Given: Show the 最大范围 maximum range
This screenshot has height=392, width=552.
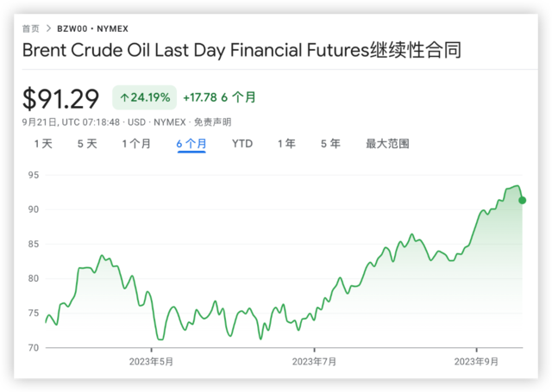Looking at the screenshot, I should click(387, 144).
